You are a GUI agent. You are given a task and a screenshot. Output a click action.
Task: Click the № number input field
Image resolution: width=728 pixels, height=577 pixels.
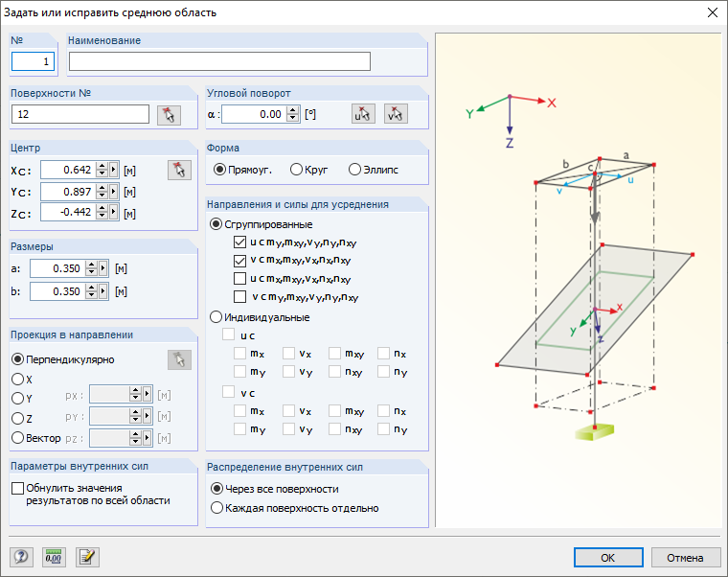[x=33, y=61]
